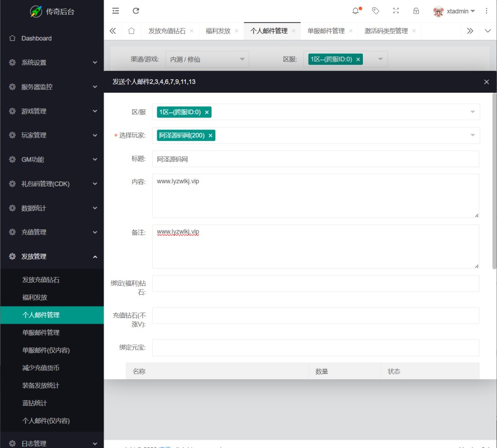Click the lock screen icon
Screen dimensions: 497x448
pos(416,10)
